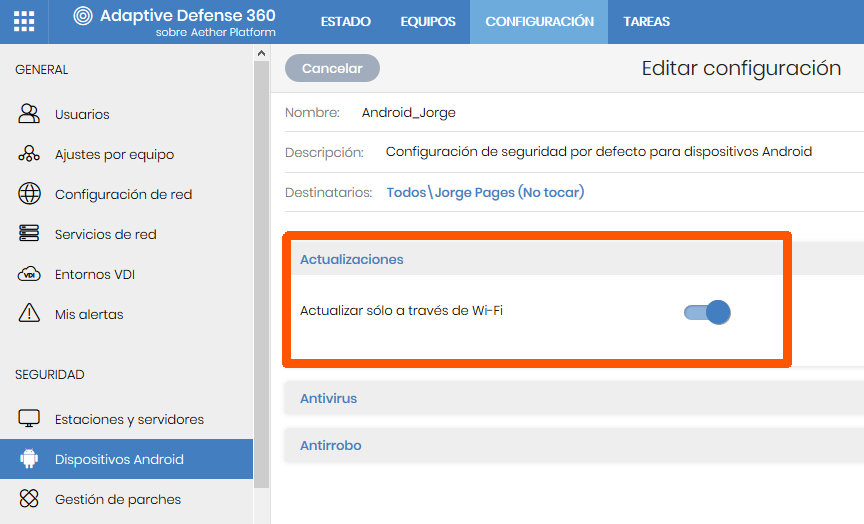Click the Entornos VDI cloud icon

click(x=29, y=274)
